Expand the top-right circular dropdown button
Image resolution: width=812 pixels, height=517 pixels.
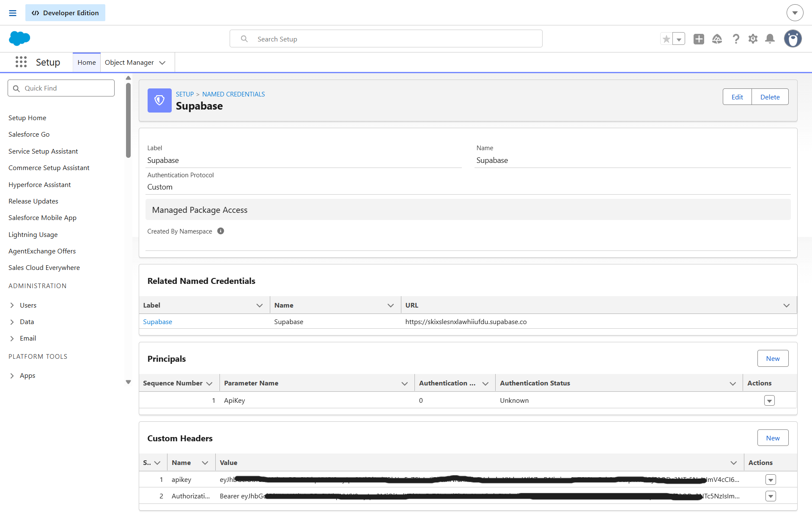pyautogui.click(x=795, y=13)
